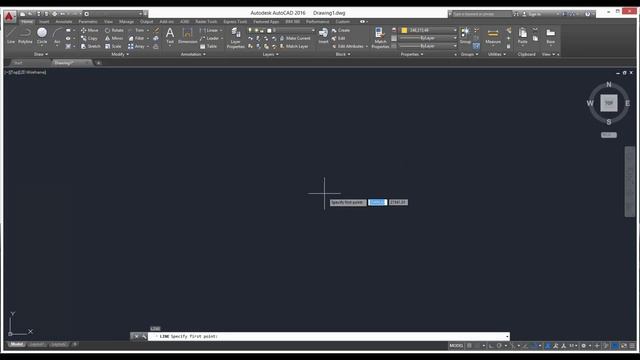Screen dimensions: 640x360
Task: Choose the Copy command
Action: click(89, 38)
